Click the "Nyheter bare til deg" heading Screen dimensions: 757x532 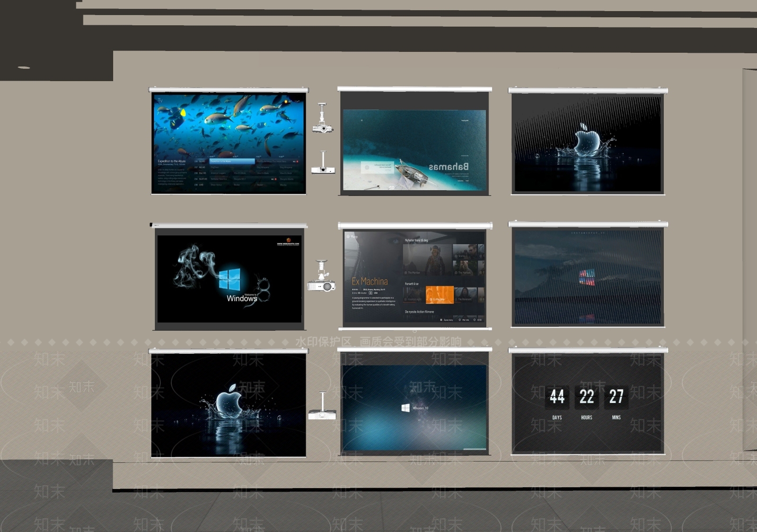coord(416,240)
